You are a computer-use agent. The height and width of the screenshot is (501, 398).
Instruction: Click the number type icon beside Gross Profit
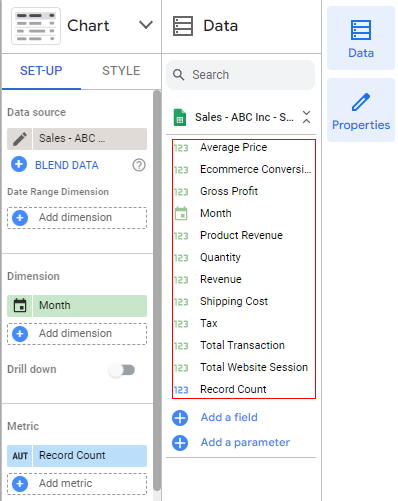(181, 192)
